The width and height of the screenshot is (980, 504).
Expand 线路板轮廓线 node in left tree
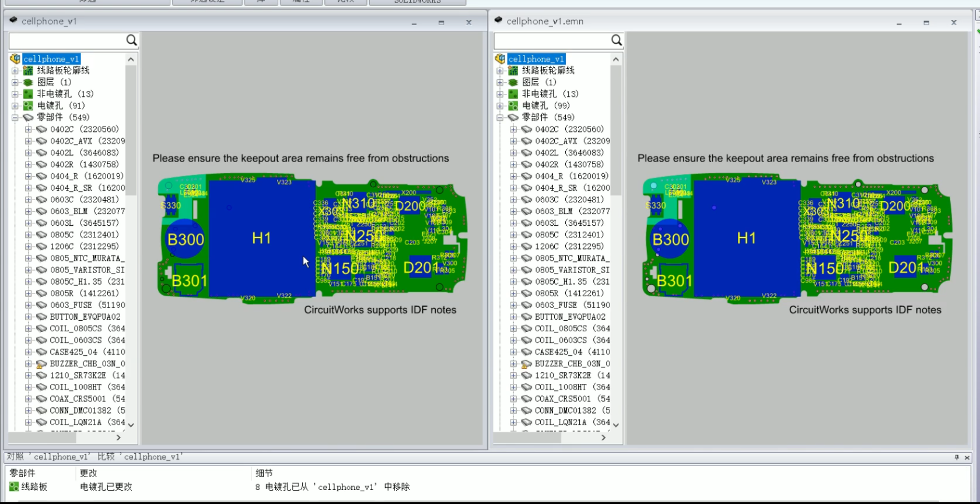click(15, 71)
